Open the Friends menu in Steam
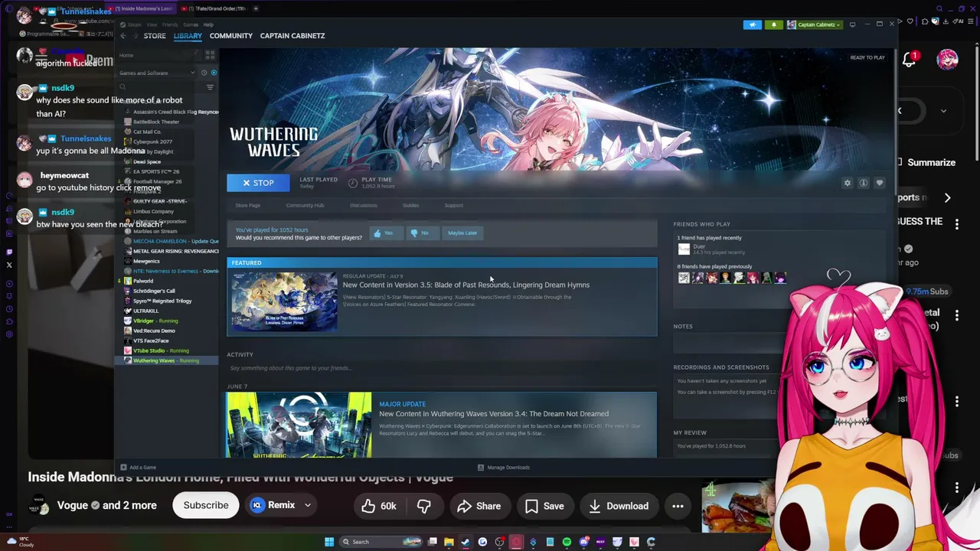 coord(170,24)
